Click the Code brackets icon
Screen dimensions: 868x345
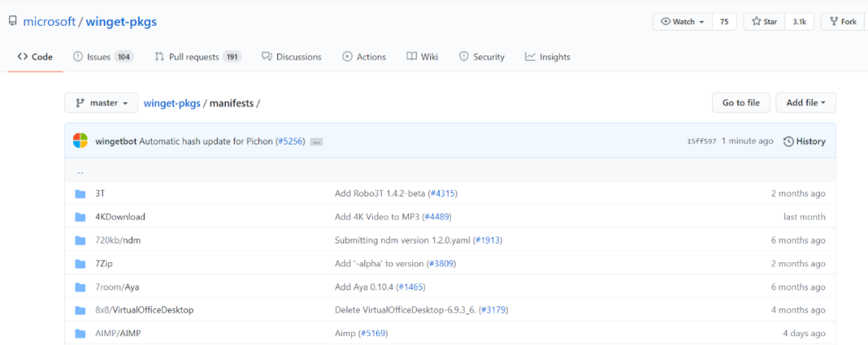click(x=23, y=56)
